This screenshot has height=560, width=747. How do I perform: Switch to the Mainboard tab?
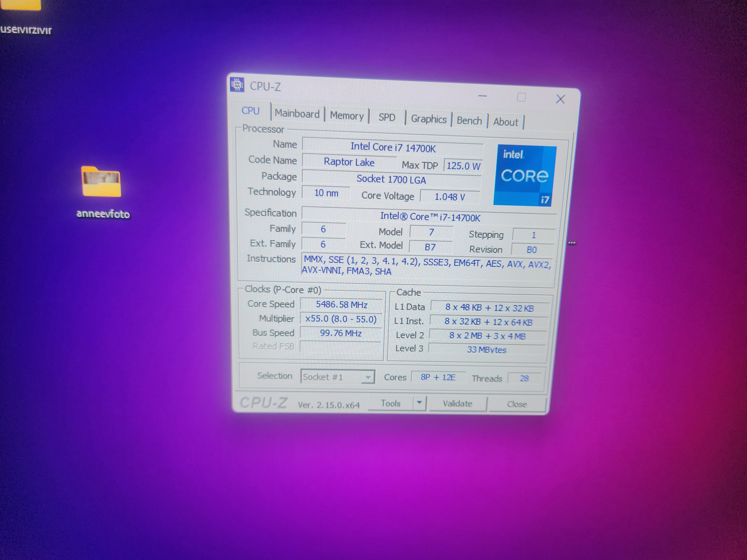coord(297,114)
